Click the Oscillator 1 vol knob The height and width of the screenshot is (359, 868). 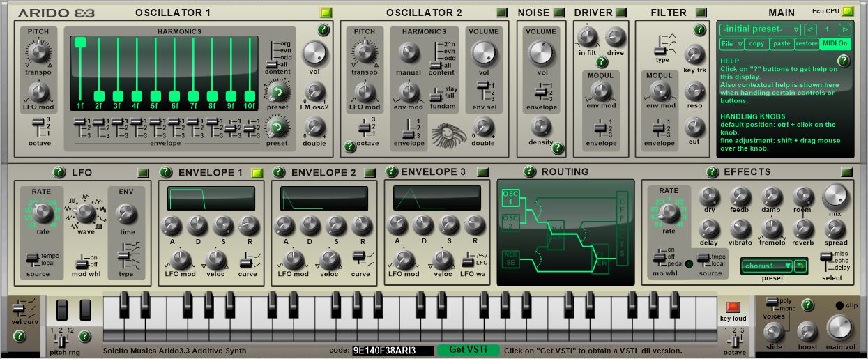[x=314, y=54]
